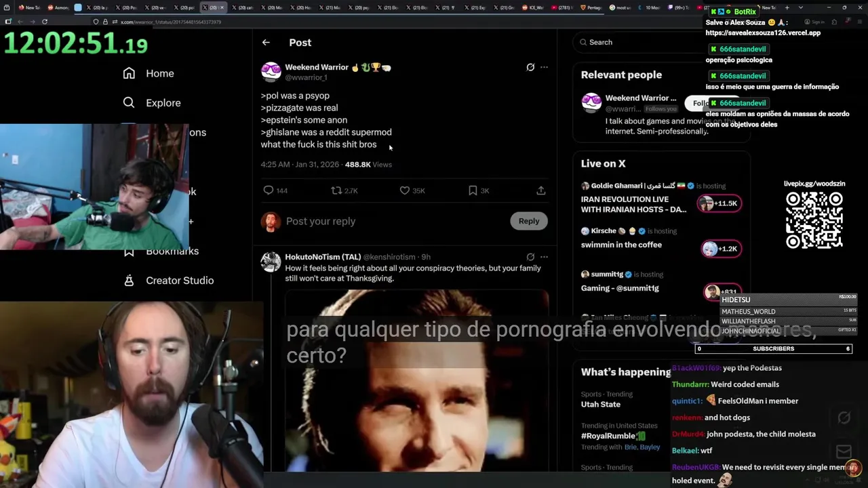Viewport: 868px width, 488px height.
Task: Switch to the Asmon browser tab
Action: (58, 7)
